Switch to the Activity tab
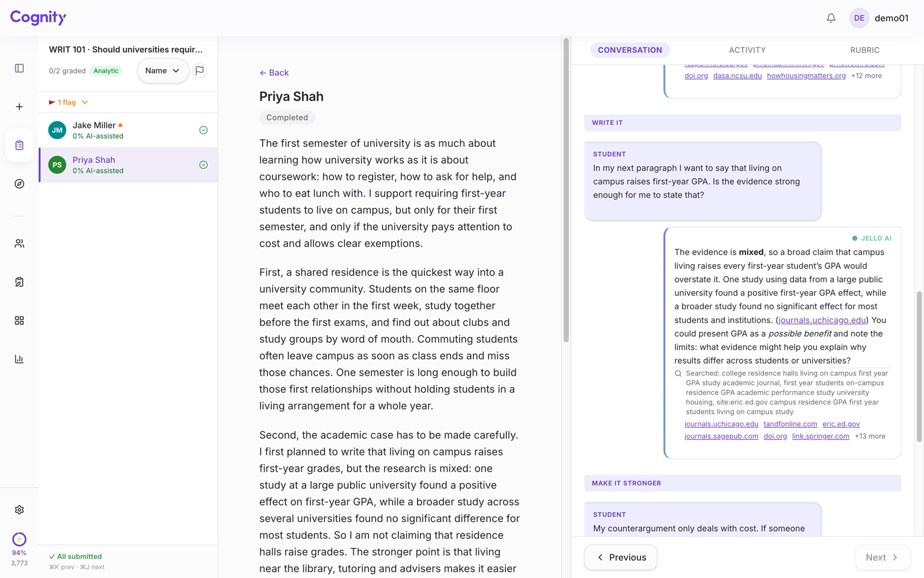Image resolution: width=924 pixels, height=578 pixels. 747,50
